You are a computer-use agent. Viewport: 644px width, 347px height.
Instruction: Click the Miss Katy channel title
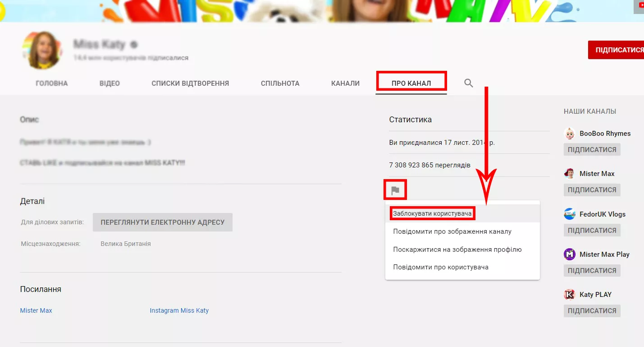click(x=99, y=44)
